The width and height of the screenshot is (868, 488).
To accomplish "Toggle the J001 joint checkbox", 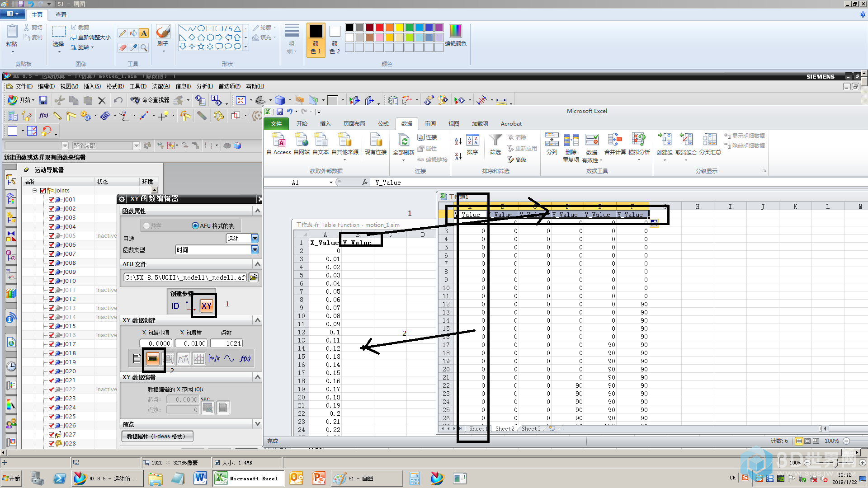I will coord(52,199).
